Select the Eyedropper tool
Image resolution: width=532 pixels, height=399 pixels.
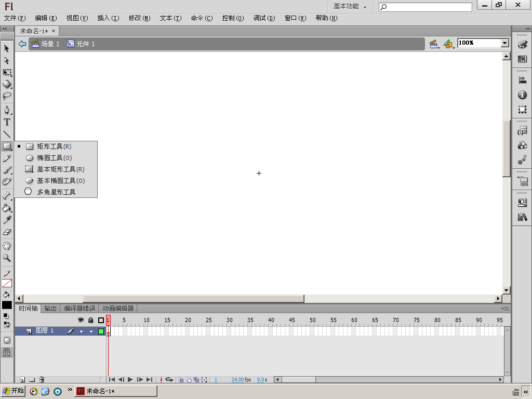(x=7, y=220)
